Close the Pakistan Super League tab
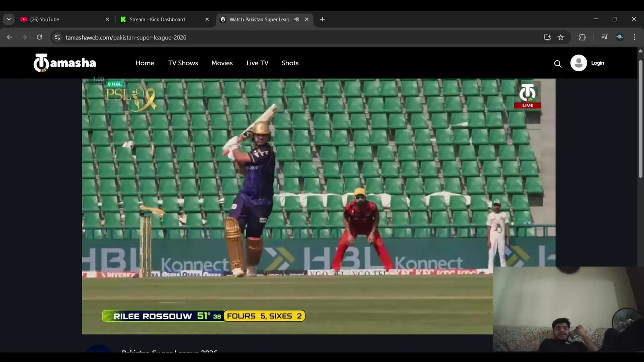Image resolution: width=644 pixels, height=362 pixels. click(x=307, y=19)
